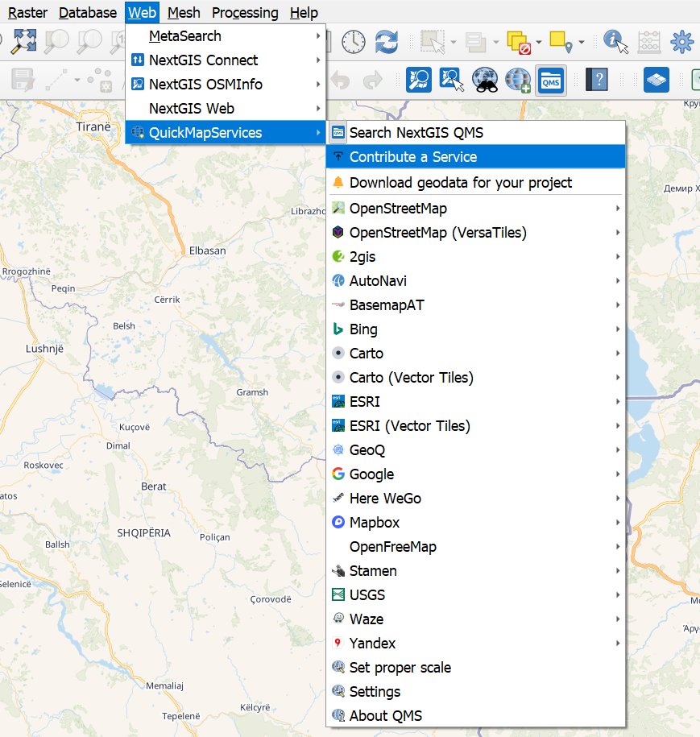Open OpenStreetMap (VersaTiles) submenu
The image size is (700, 737).
(476, 233)
